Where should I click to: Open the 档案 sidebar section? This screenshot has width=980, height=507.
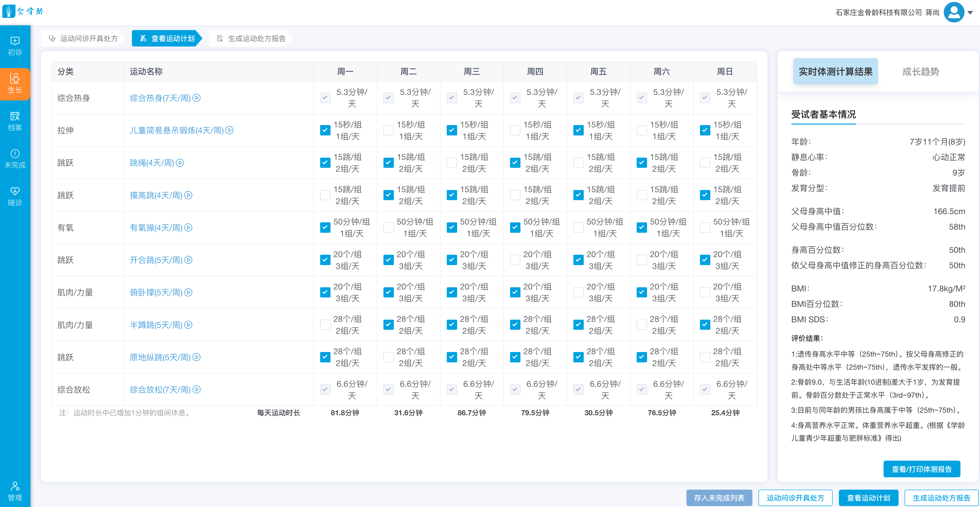pyautogui.click(x=15, y=122)
